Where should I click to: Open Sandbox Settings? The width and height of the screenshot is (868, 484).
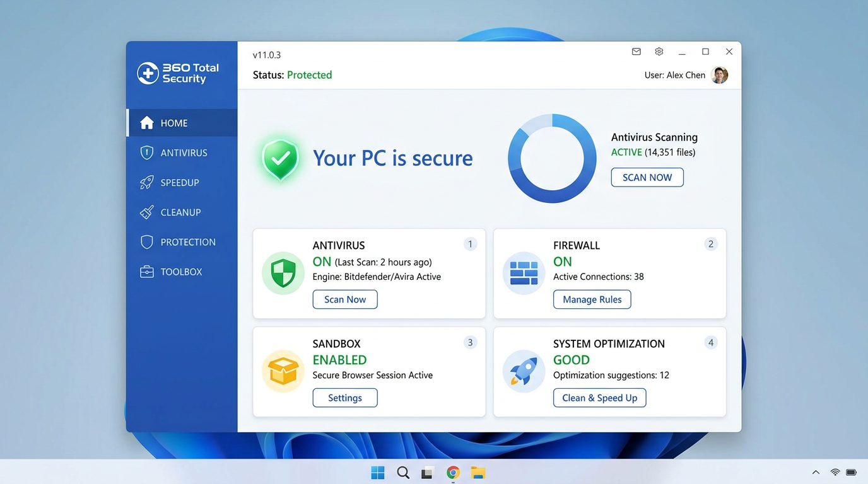[344, 398]
